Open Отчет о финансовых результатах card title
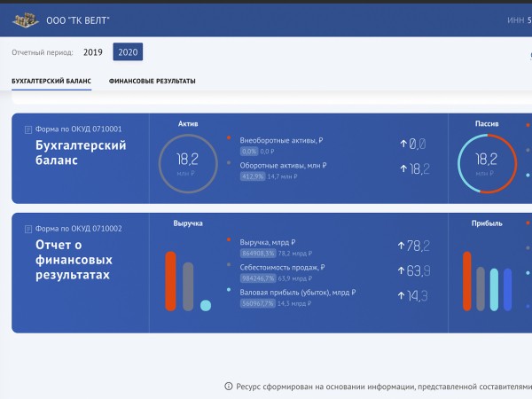Screen dimensions: 532x399 pyautogui.click(x=74, y=260)
